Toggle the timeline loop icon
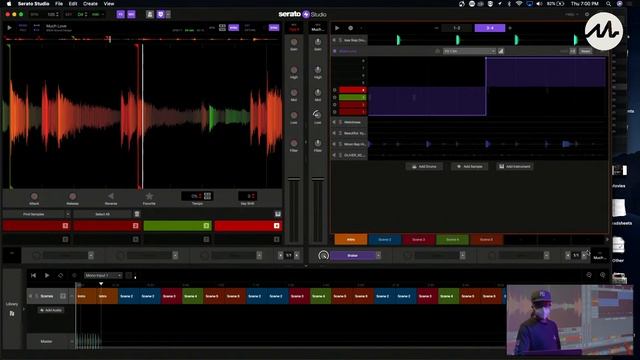Screen dimensions: 640x360 click(x=60, y=276)
